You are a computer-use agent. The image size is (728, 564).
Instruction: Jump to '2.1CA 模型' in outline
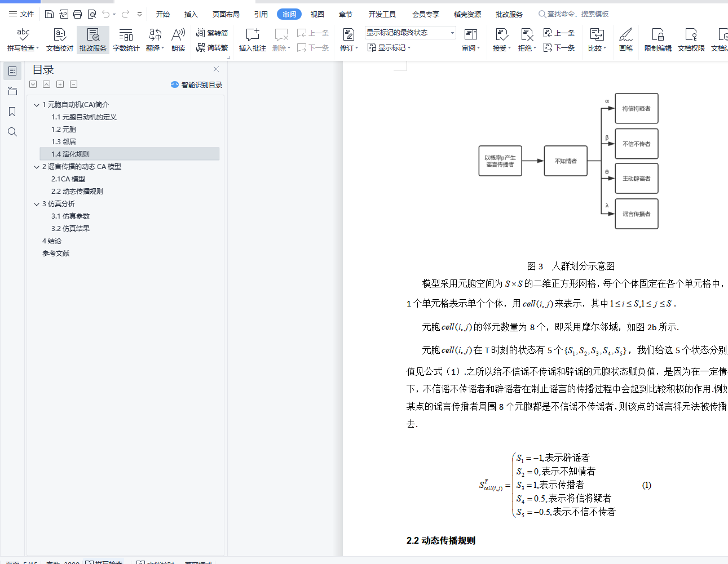(68, 179)
